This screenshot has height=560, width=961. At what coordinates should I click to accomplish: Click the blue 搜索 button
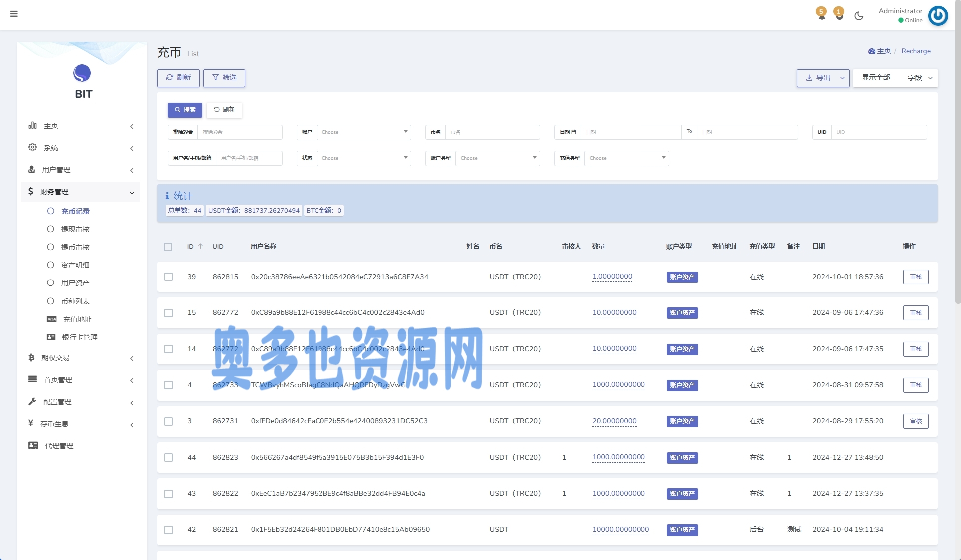pyautogui.click(x=185, y=110)
